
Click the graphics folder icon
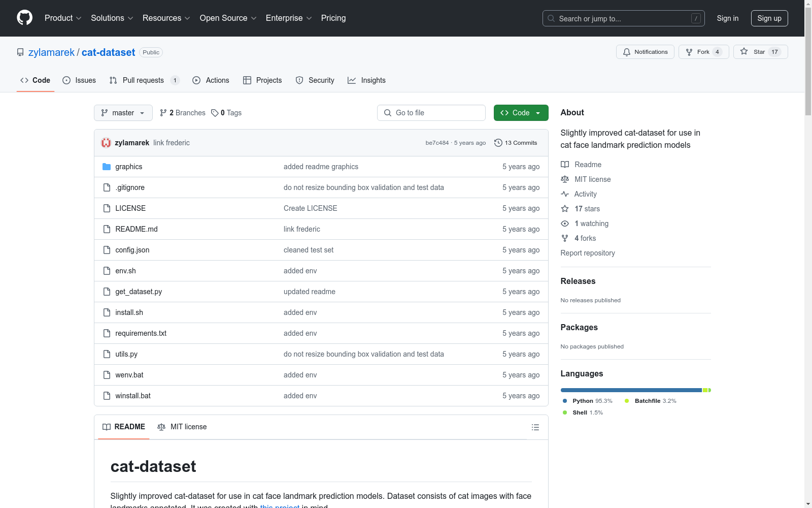pos(107,167)
